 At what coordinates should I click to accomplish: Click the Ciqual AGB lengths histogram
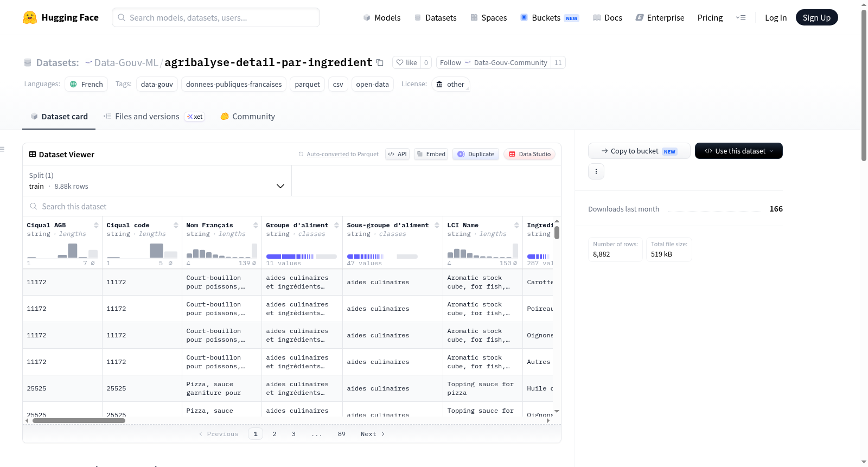[x=62, y=251]
